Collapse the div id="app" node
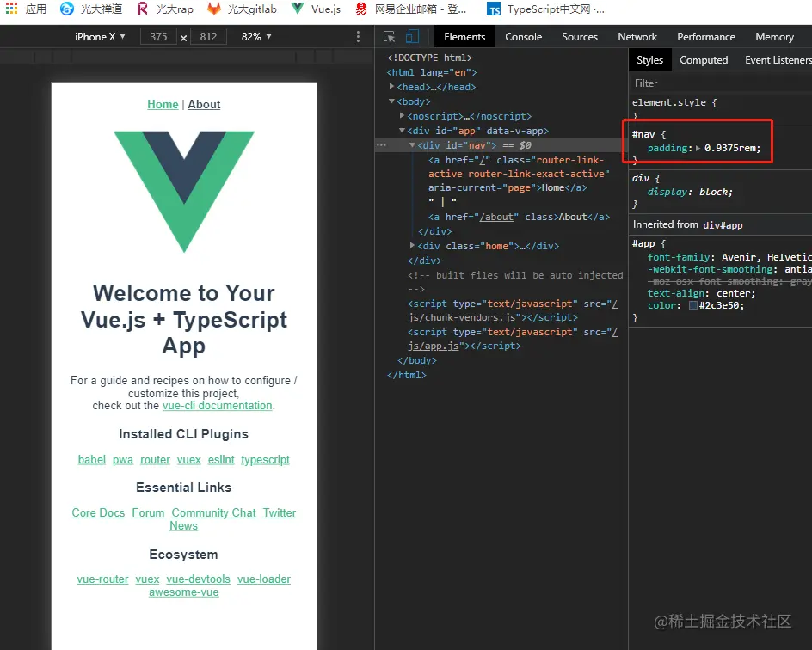This screenshot has height=650, width=812. pos(403,131)
